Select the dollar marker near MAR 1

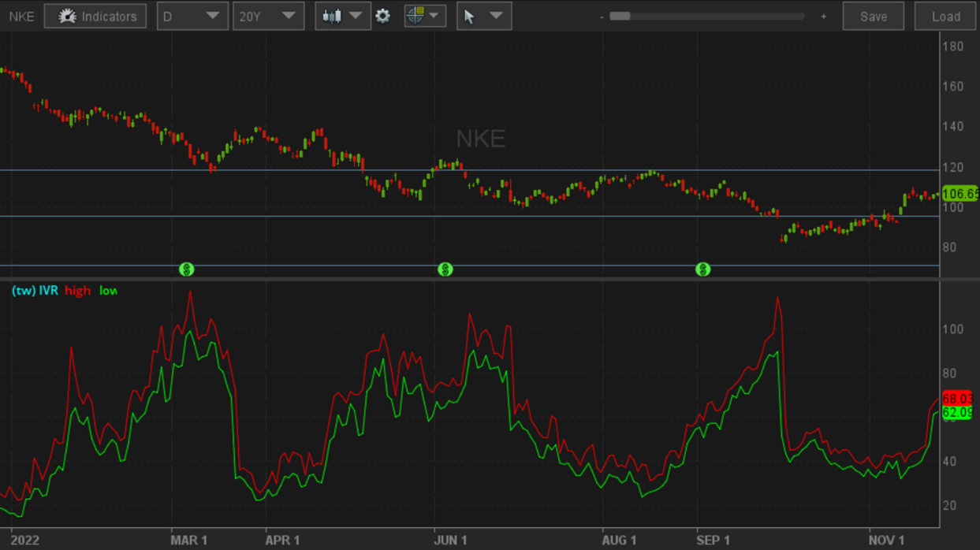[x=187, y=269]
